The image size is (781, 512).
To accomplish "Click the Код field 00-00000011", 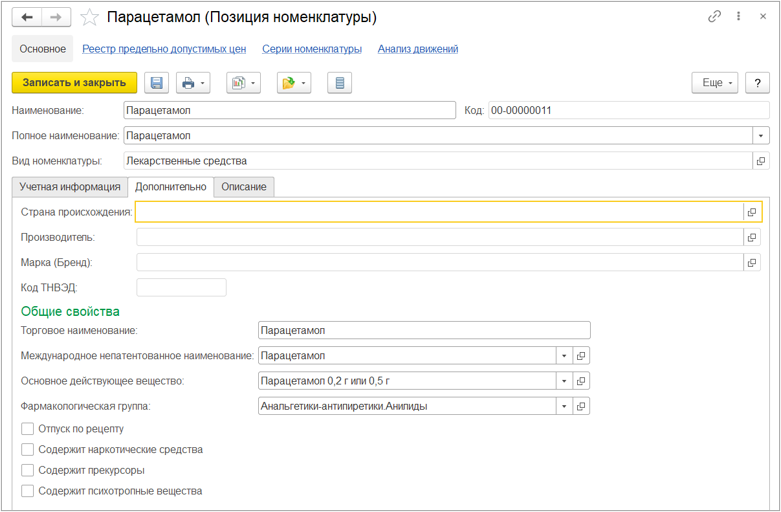I will click(x=629, y=111).
